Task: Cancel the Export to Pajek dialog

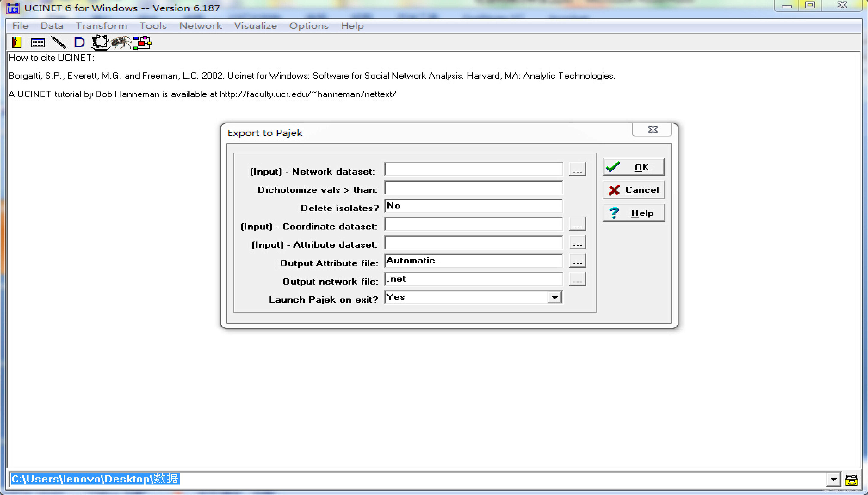Action: point(634,190)
